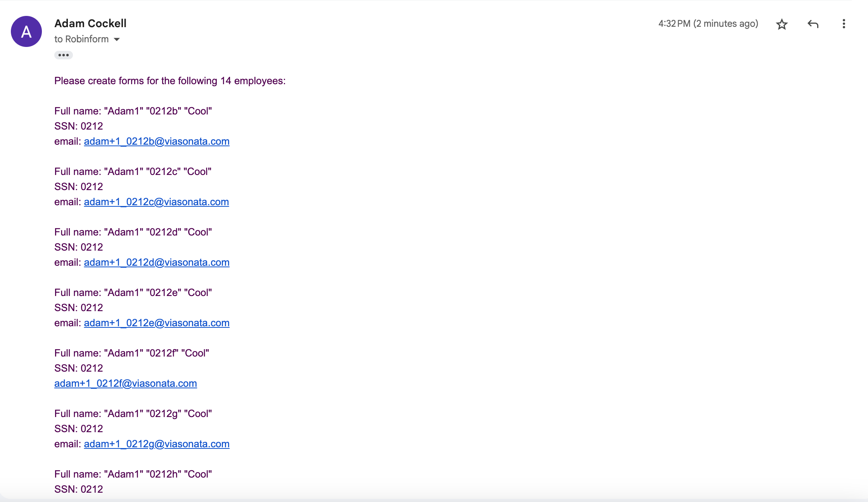
Task: Open the adam+1_0212g@viasonata.com link
Action: 157,444
